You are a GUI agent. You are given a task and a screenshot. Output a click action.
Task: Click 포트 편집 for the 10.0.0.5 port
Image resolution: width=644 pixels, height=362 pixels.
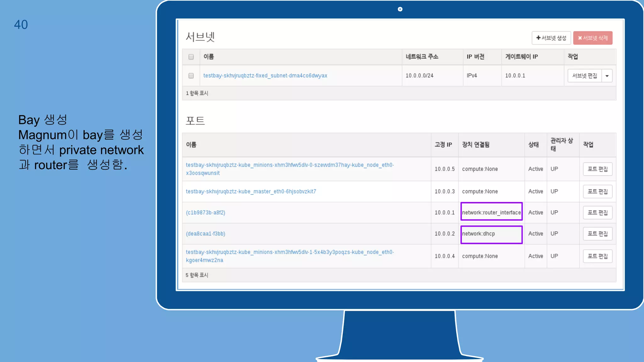pos(597,169)
